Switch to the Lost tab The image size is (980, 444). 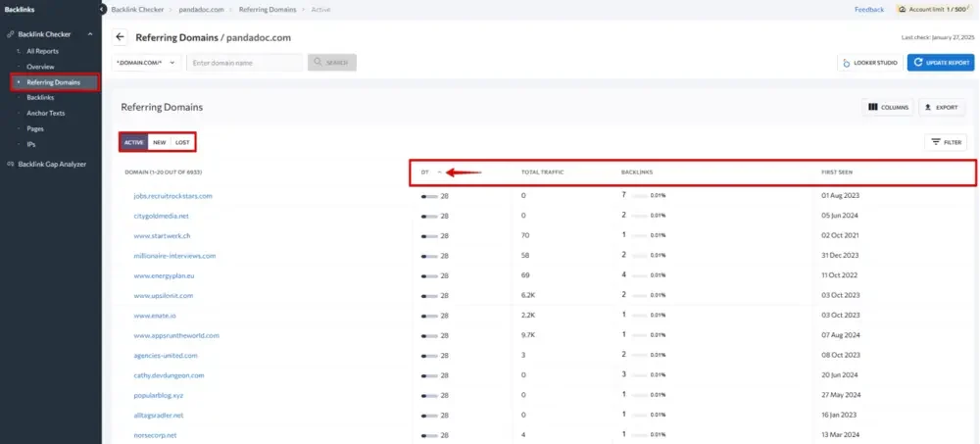pos(182,142)
